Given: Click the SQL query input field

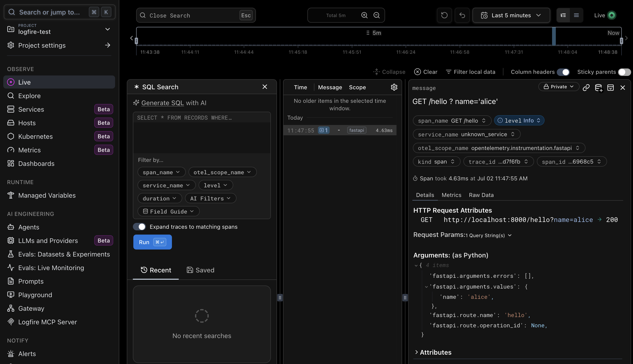Looking at the screenshot, I should [x=202, y=132].
